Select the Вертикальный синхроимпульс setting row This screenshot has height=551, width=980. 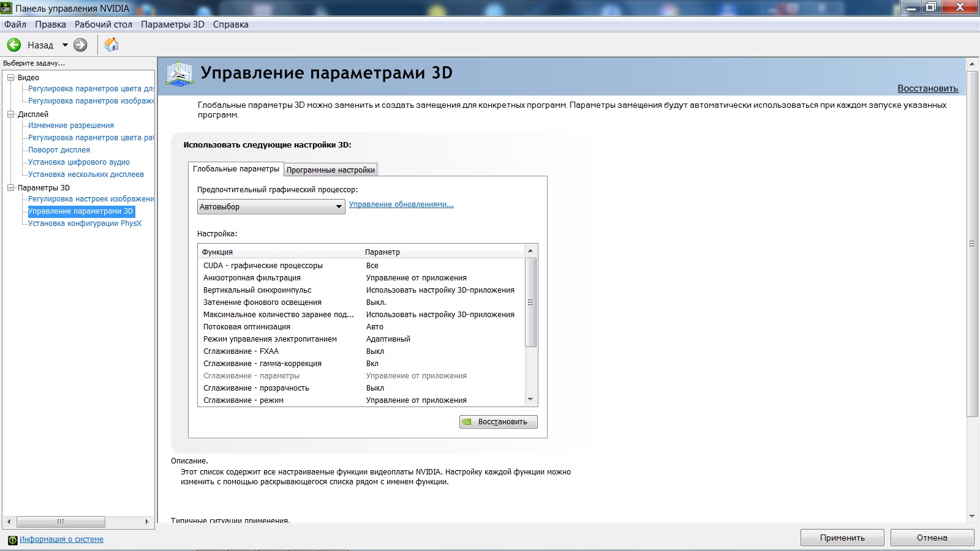click(361, 290)
